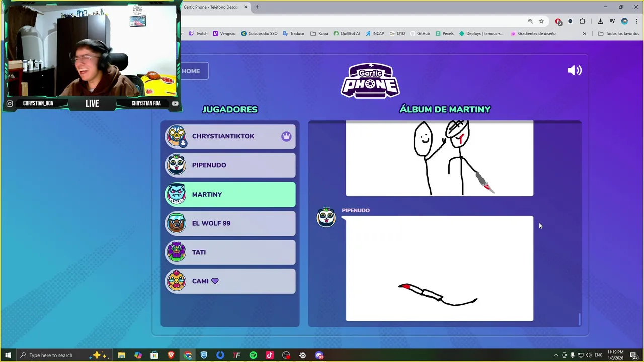This screenshot has width=644, height=362.
Task: Click the PIPENUDO name label above drawing
Action: point(356,210)
